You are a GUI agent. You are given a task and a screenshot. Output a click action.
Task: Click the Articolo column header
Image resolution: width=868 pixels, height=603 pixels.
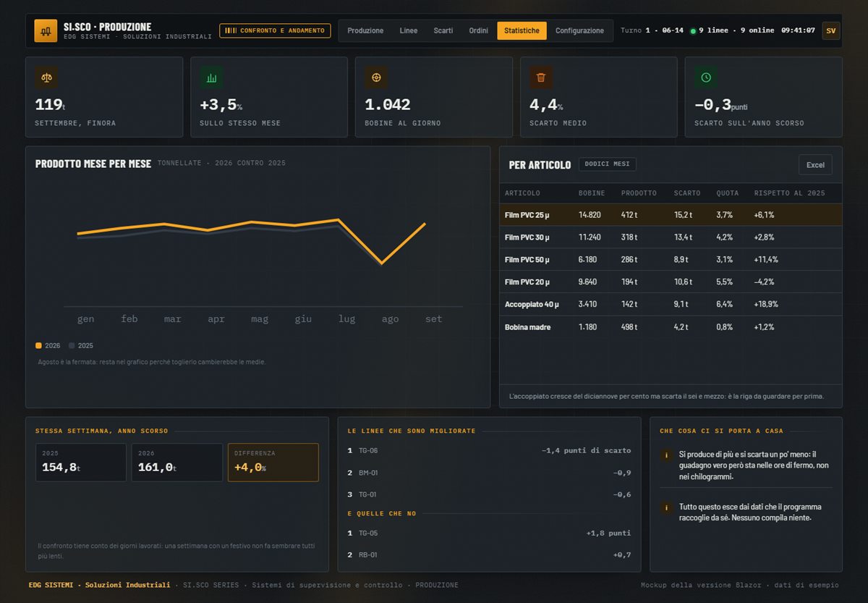[x=522, y=193]
